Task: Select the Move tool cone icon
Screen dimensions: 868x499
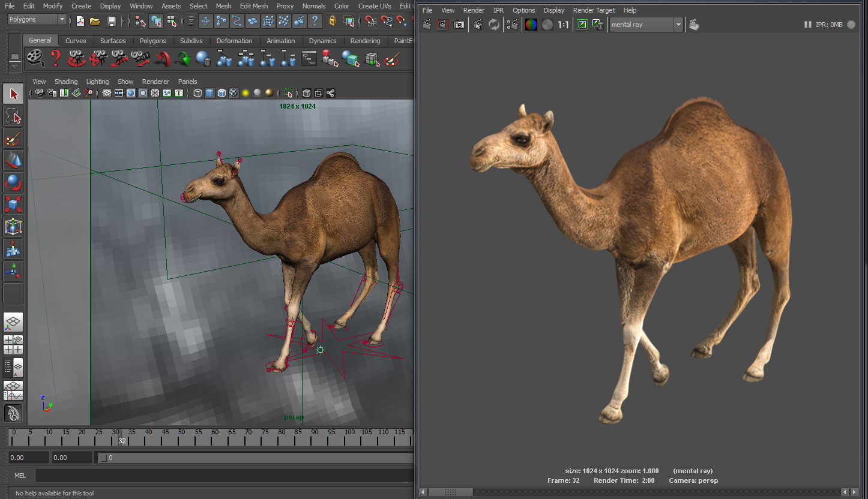Action: click(x=13, y=160)
